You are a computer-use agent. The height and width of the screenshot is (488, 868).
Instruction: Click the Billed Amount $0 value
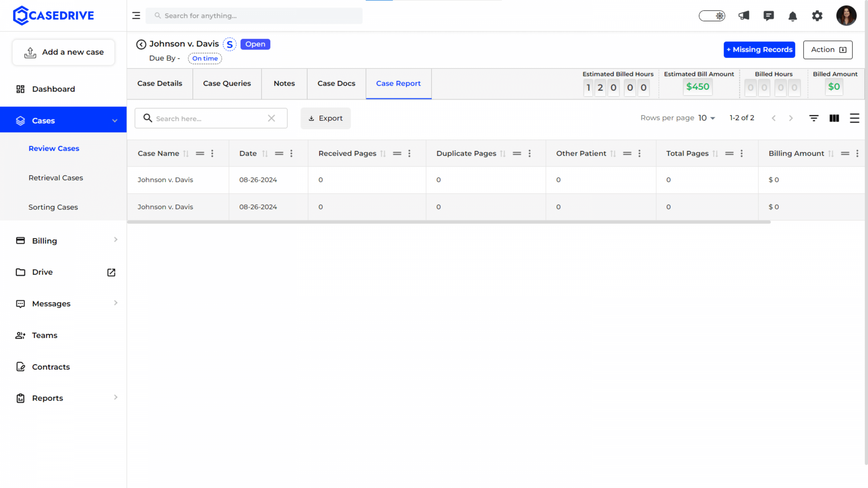834,87
